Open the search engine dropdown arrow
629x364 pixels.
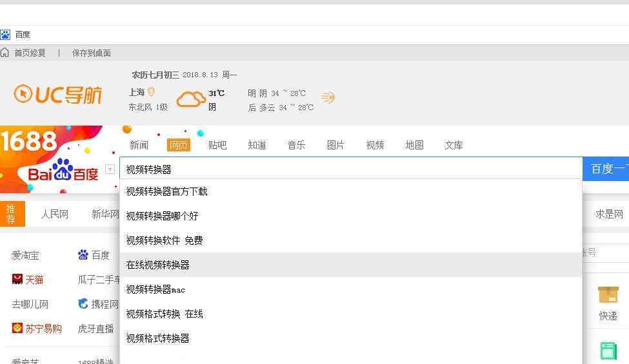[x=110, y=169]
